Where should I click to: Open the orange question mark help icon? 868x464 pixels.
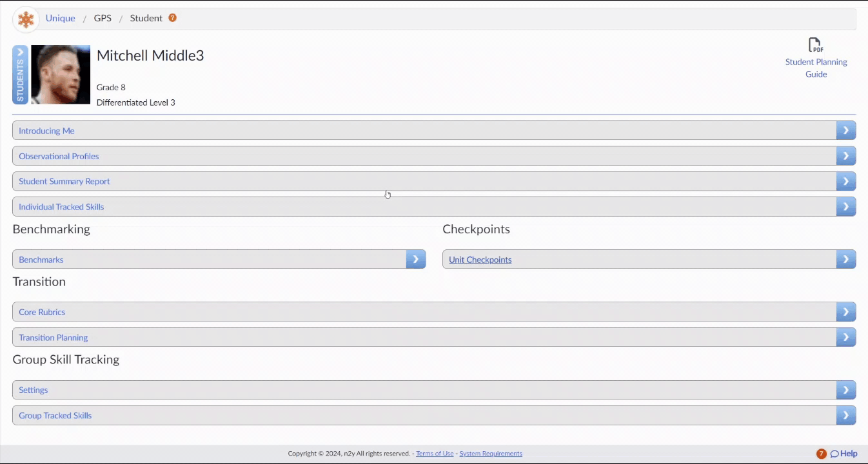tap(172, 18)
